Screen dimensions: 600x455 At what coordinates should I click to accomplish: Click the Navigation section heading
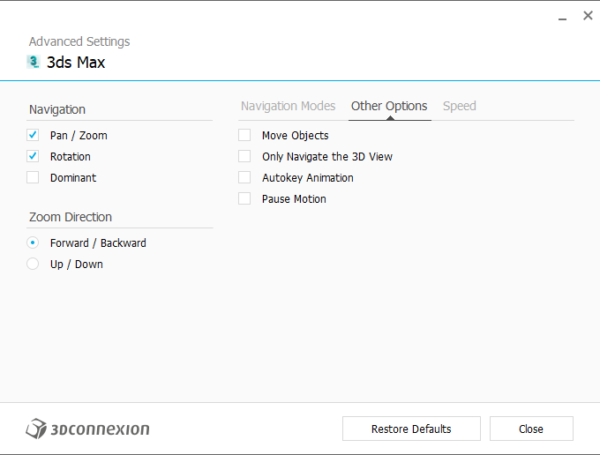click(57, 109)
